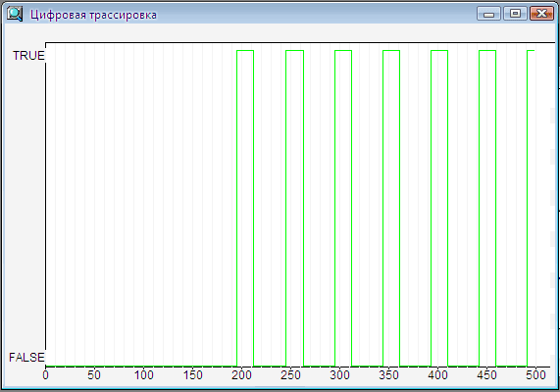Screen dimensions: 560x392
Task: Click the 300 tick label on time axis
Action: point(339,375)
